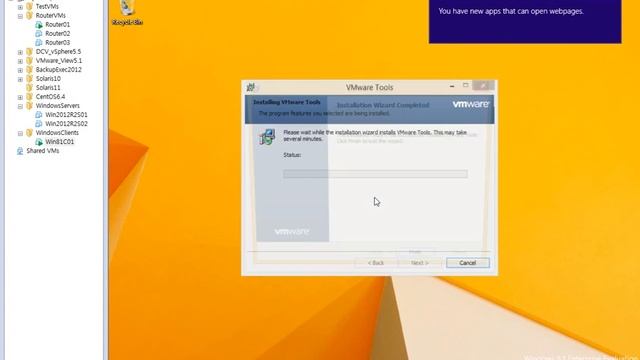Click the WindowsClients folder icon
Viewport: 640px width, 360px height.
click(x=29, y=133)
